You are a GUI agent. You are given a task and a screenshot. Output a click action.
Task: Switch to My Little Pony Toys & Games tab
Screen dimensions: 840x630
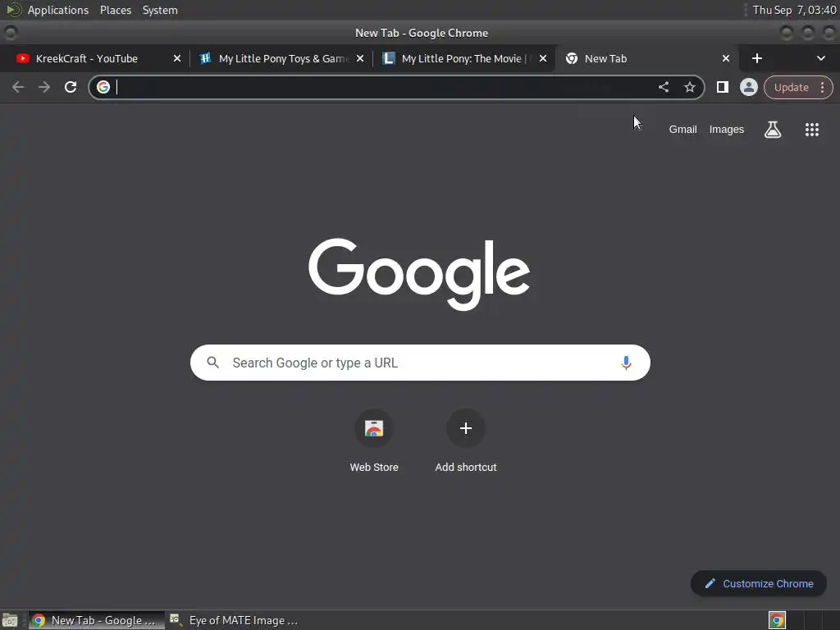coord(281,58)
